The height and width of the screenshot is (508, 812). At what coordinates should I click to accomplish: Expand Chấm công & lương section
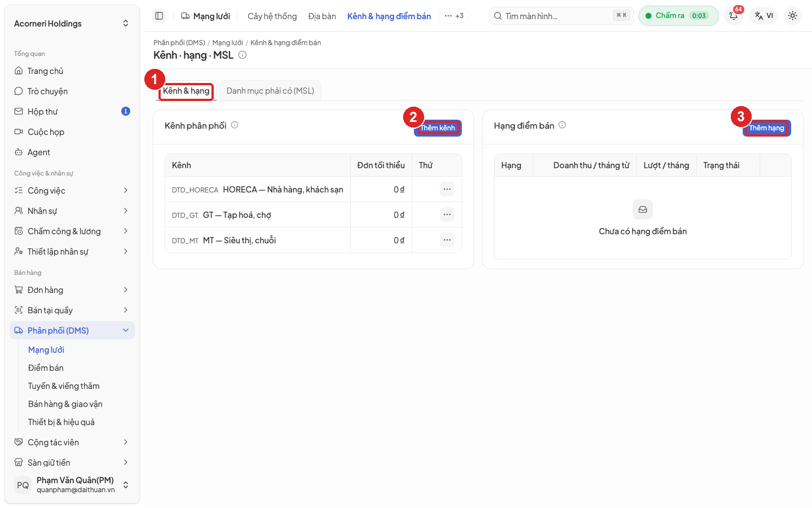(72, 231)
